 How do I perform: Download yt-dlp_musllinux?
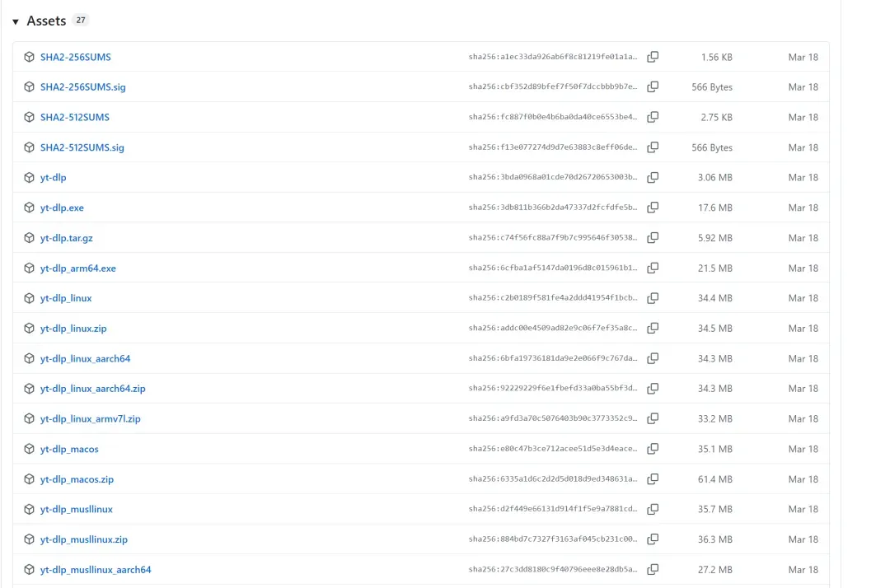(76, 509)
